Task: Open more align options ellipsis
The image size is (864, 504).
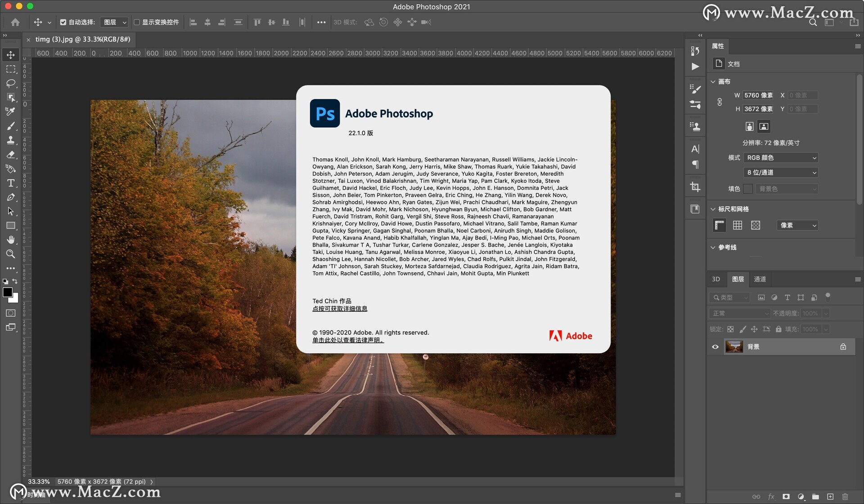Action: click(321, 22)
